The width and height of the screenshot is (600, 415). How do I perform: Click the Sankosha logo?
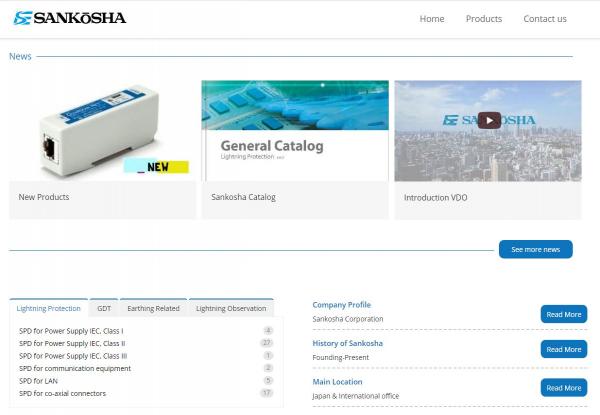pos(70,18)
